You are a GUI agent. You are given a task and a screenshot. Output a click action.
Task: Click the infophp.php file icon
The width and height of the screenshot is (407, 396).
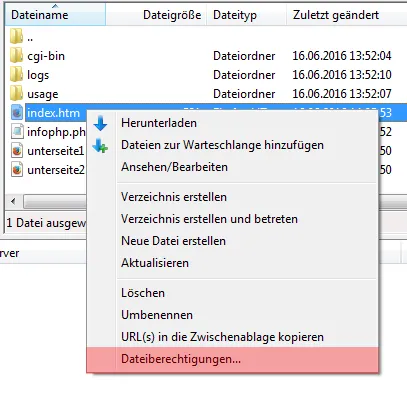tap(17, 131)
